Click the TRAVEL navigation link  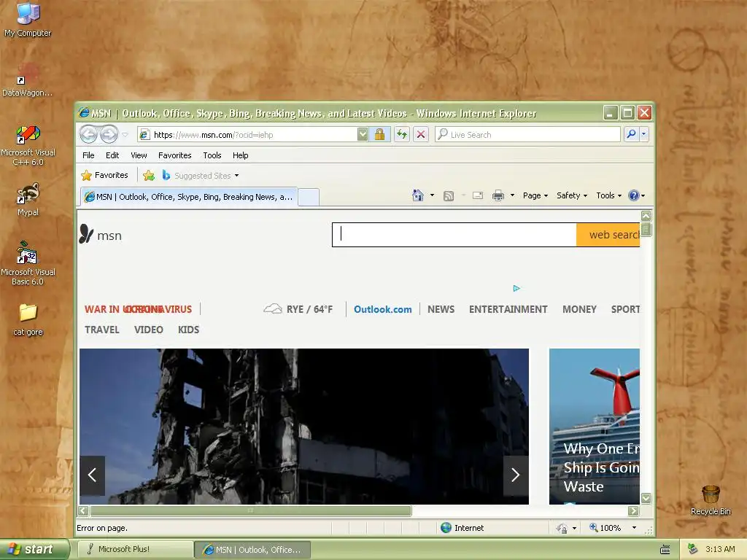[102, 330]
